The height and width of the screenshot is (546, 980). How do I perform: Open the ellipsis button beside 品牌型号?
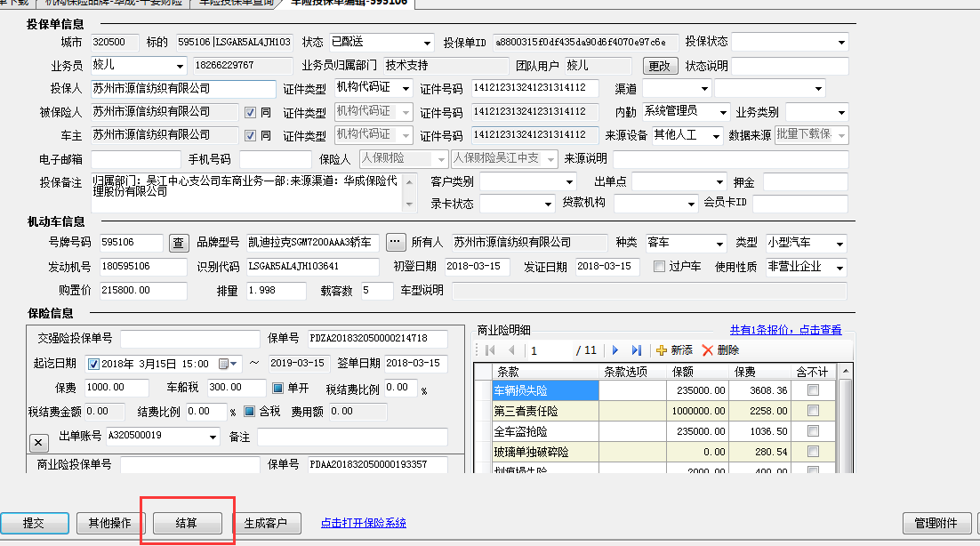[396, 243]
